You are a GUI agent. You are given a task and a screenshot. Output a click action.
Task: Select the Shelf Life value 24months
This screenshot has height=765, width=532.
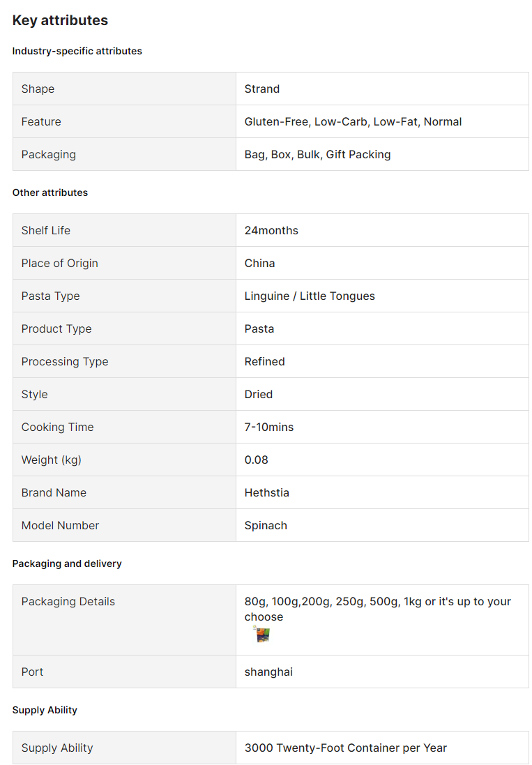pos(271,230)
